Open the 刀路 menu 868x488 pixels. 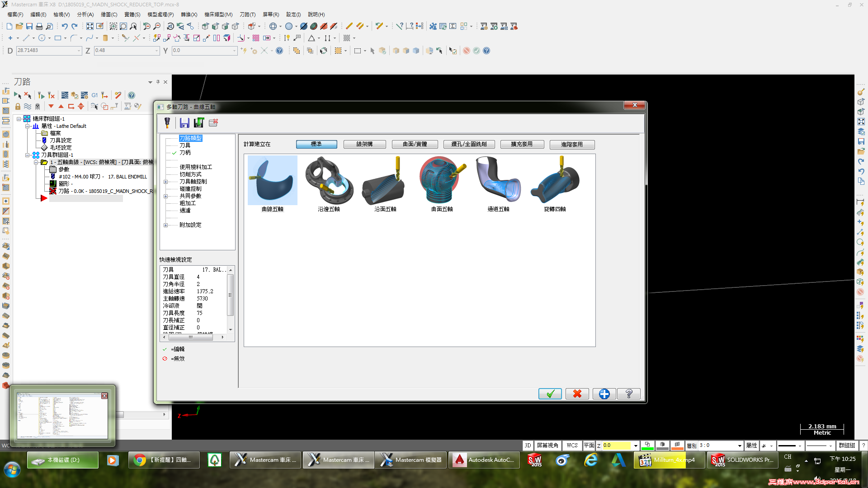247,14
